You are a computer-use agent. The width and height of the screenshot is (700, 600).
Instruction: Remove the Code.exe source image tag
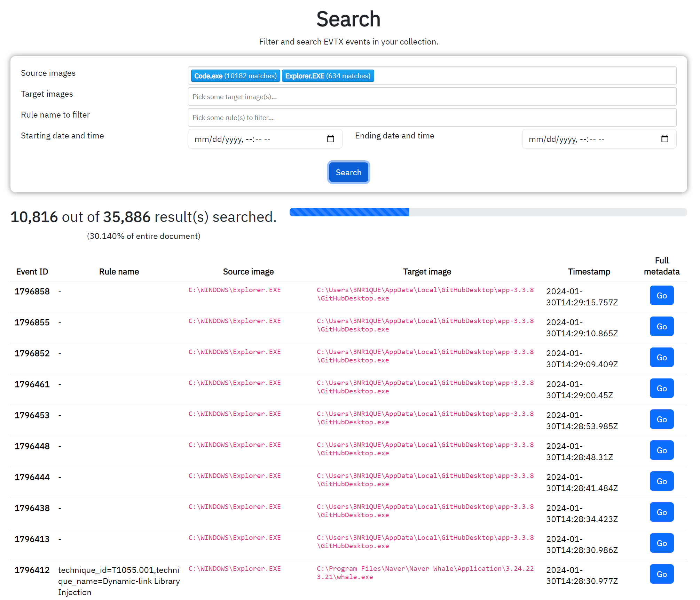[x=235, y=76]
